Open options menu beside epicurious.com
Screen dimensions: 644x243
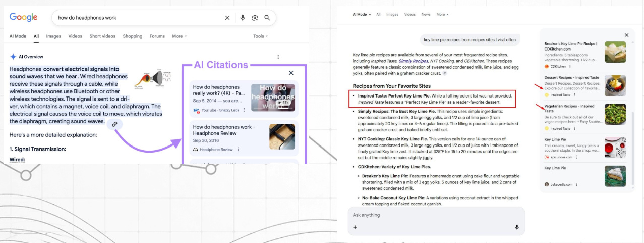point(576,157)
